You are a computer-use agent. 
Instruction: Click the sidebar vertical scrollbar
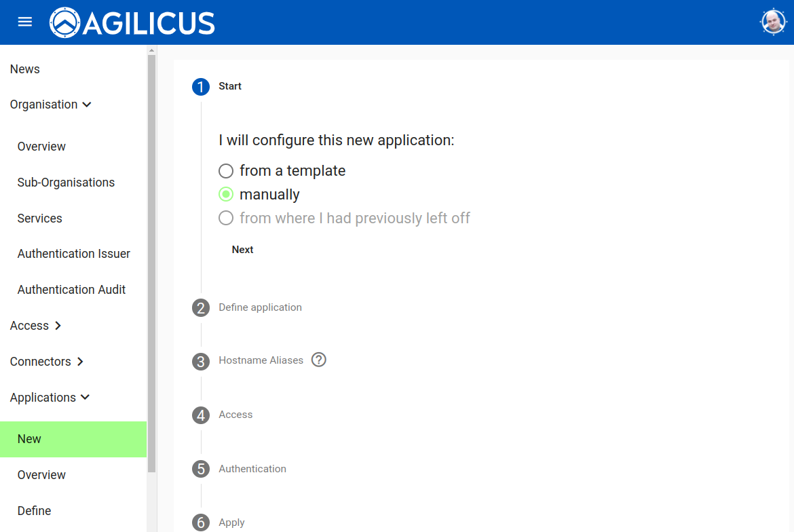151,258
